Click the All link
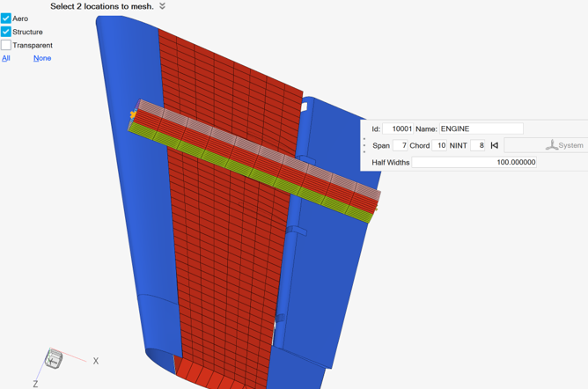 click(x=6, y=58)
